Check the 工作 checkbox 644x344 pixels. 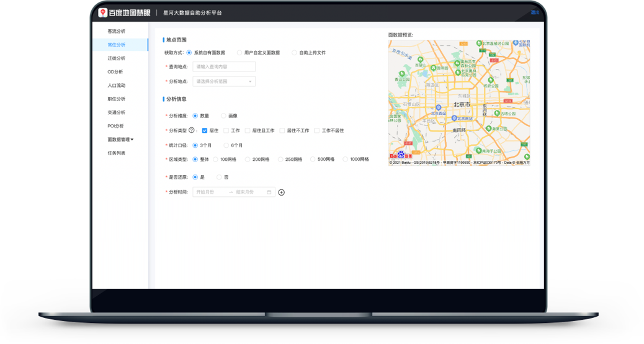[226, 130]
